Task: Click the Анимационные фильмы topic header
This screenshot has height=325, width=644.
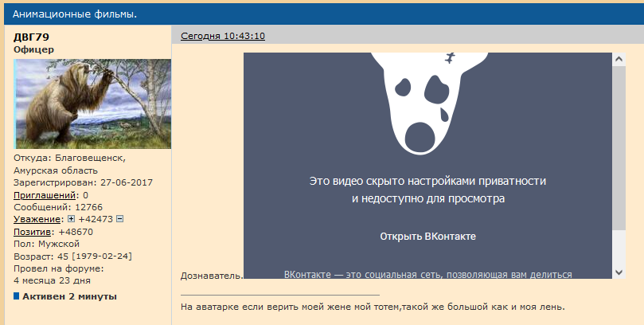Action: (75, 14)
